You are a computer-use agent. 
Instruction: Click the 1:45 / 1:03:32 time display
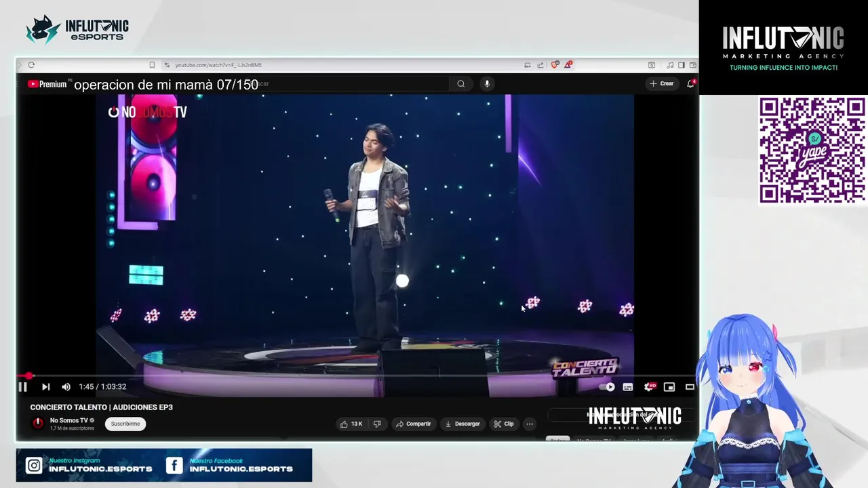coord(102,387)
